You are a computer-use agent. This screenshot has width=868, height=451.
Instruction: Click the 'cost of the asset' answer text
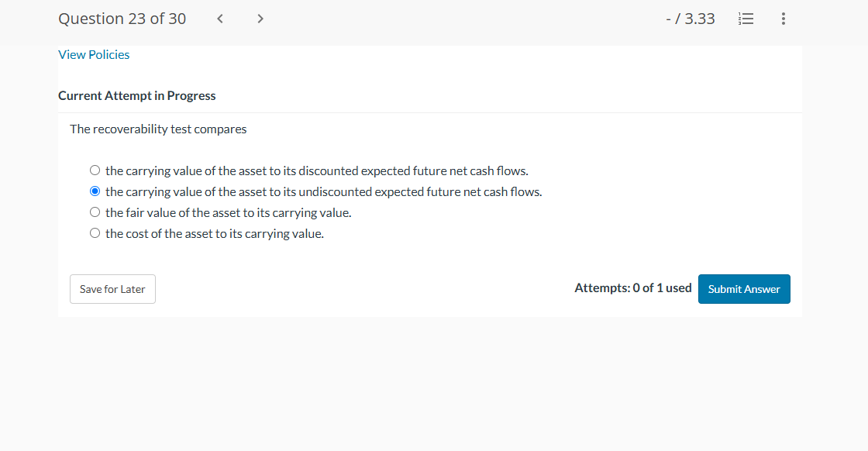click(x=214, y=234)
